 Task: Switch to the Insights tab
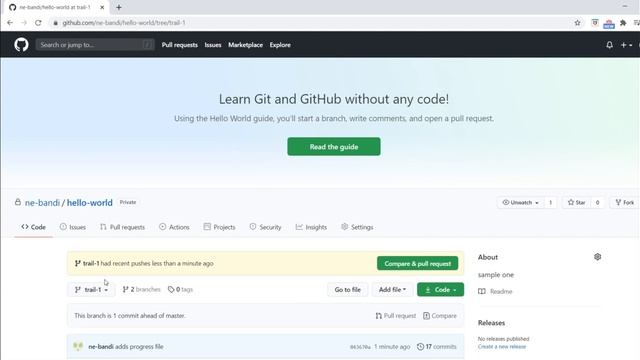(311, 227)
